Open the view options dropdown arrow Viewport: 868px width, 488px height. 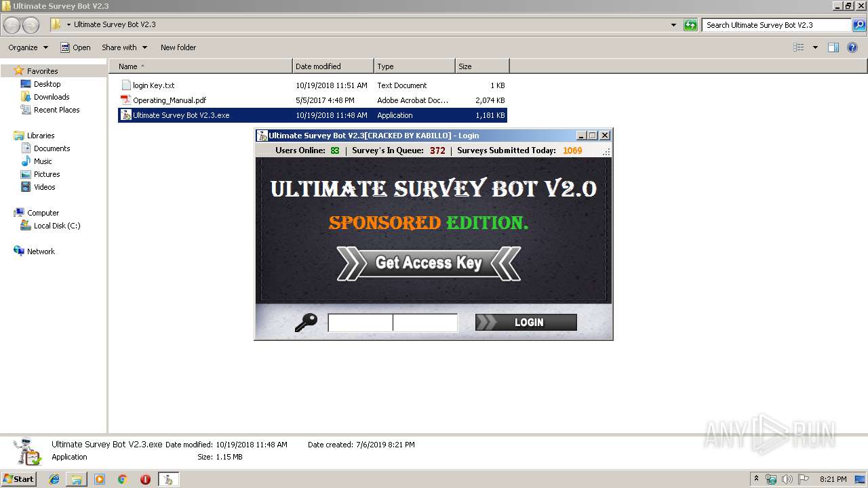[815, 47]
